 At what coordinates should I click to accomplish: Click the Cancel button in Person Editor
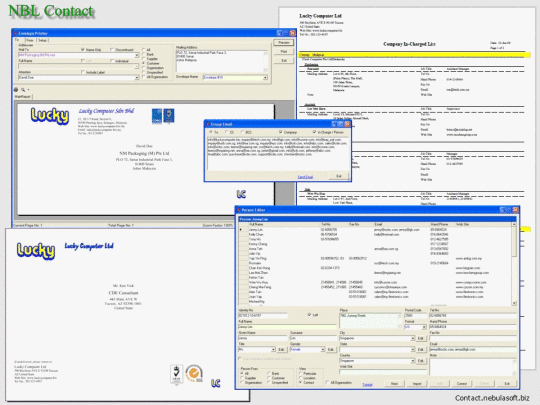[x=462, y=383]
